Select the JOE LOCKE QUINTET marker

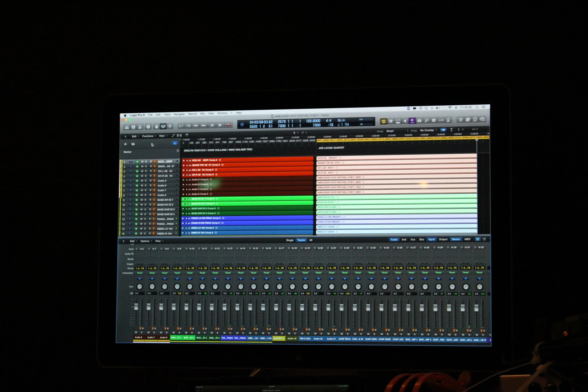click(x=331, y=148)
